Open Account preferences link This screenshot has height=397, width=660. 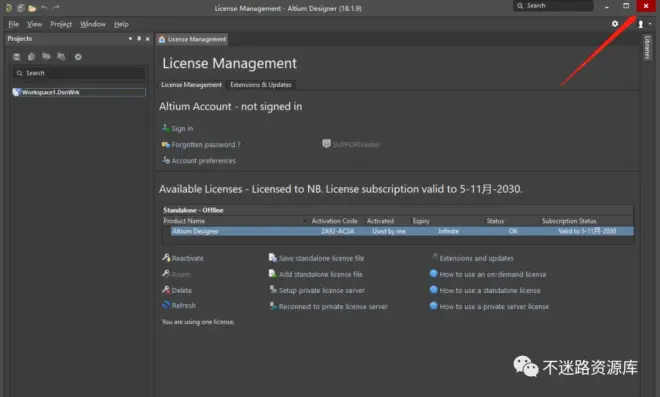pyautogui.click(x=204, y=160)
